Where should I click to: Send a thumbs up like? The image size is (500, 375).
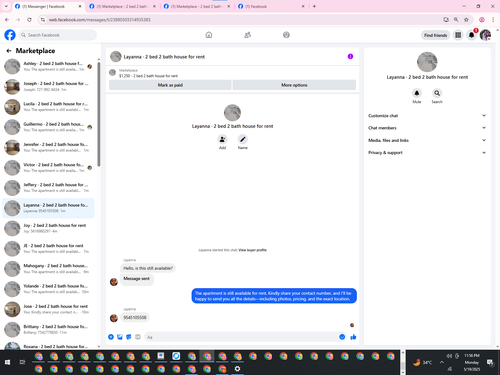[x=353, y=337]
